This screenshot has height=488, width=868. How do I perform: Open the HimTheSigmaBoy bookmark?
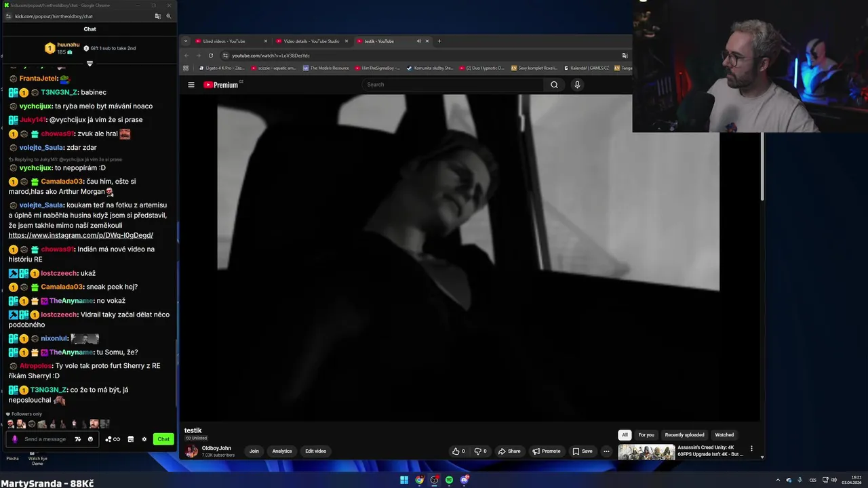[378, 68]
